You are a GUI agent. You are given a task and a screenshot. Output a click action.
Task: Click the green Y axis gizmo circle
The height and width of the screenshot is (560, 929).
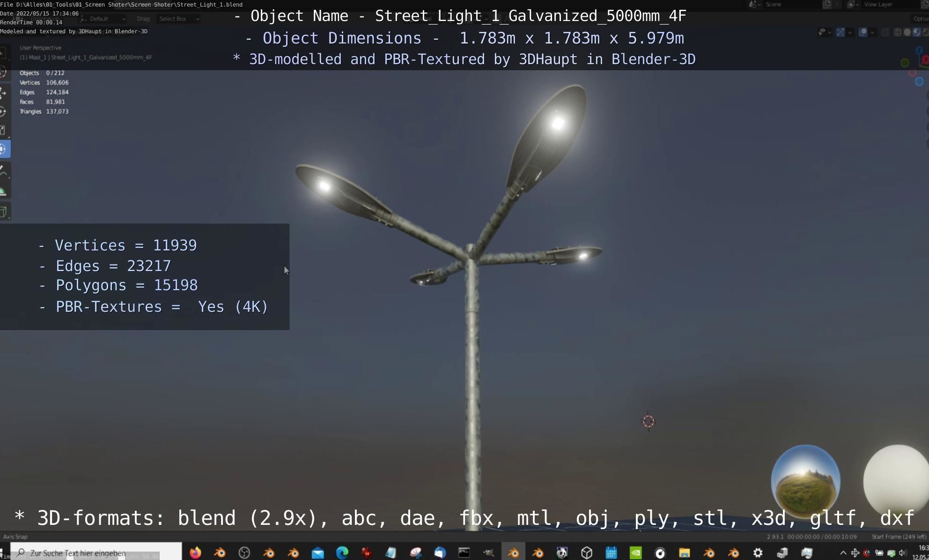(905, 63)
